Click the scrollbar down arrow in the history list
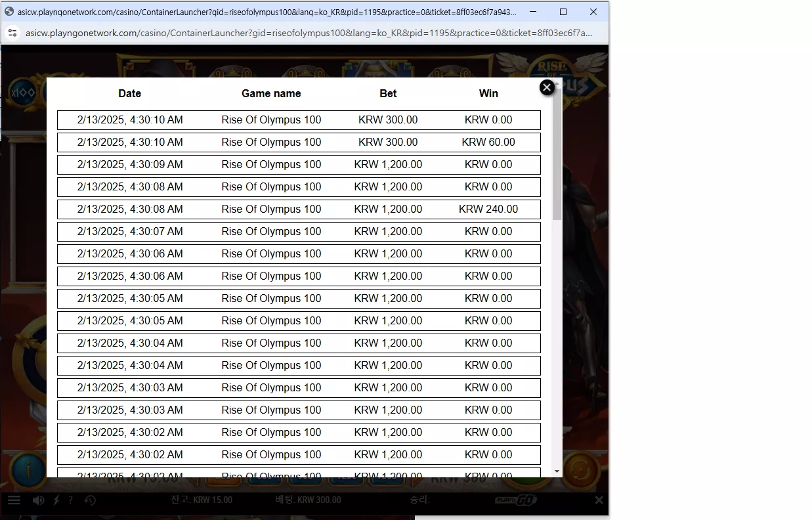The width and height of the screenshot is (812, 520). (x=557, y=471)
